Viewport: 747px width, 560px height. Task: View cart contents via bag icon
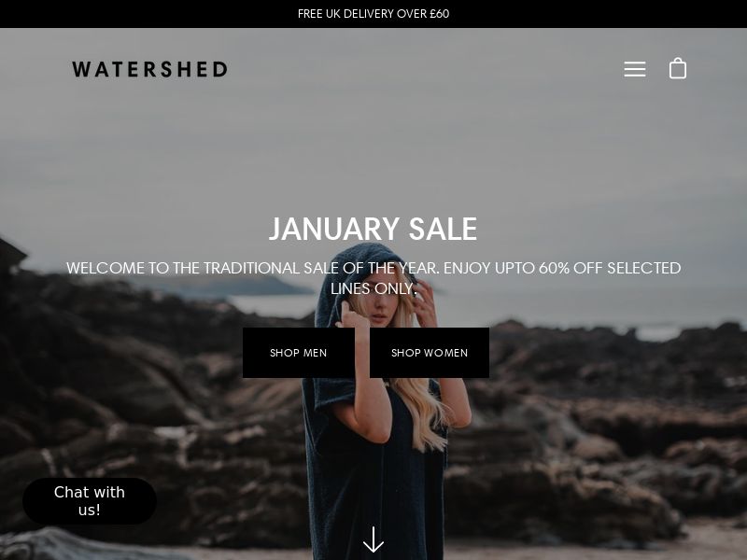(x=678, y=68)
